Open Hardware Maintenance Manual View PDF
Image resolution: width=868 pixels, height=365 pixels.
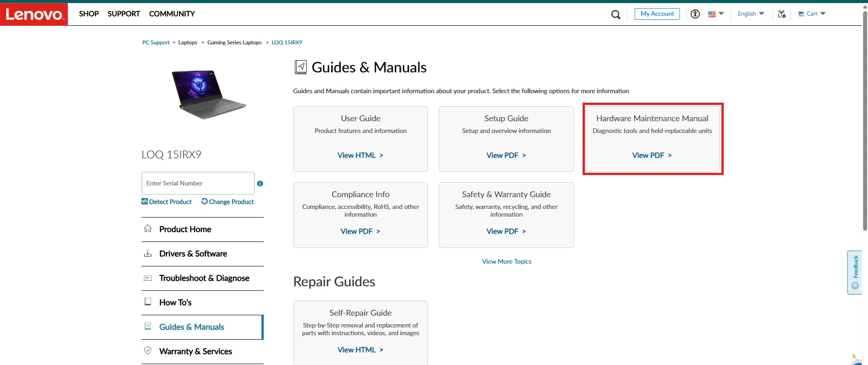[652, 155]
